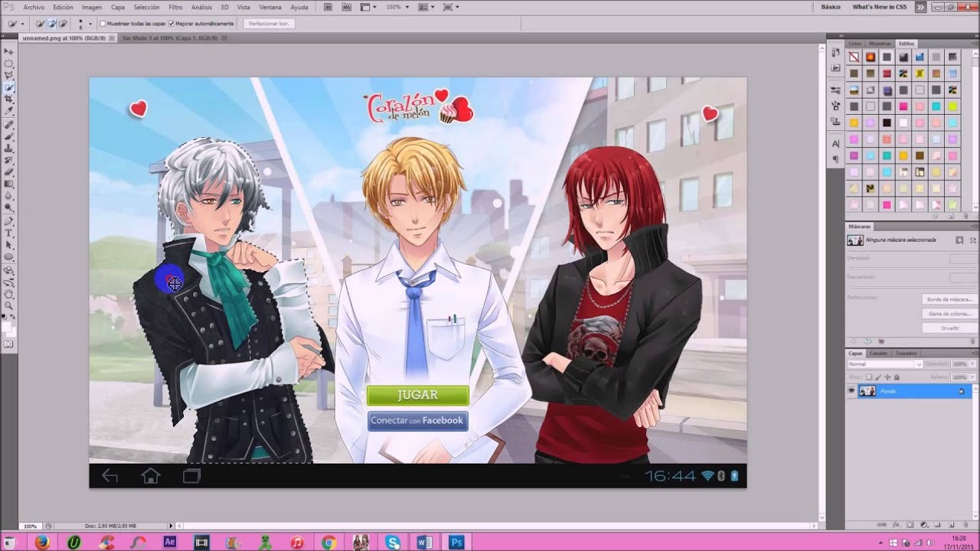This screenshot has height=551, width=980.
Task: Switch to the Canales tab
Action: 879,353
